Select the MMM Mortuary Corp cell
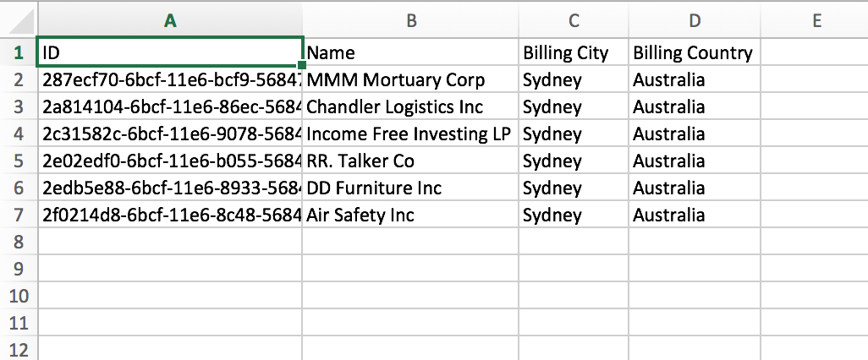Viewport: 868px width, 360px height. coord(411,80)
